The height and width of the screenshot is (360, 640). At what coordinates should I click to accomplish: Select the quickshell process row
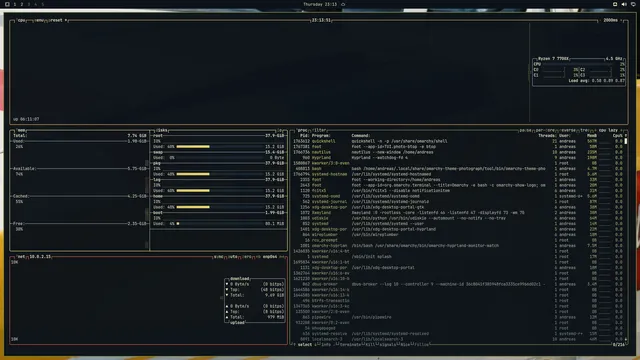[458, 141]
